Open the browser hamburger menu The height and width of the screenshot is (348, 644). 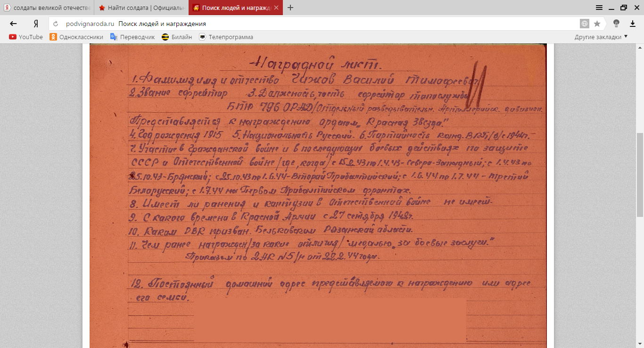coord(599,8)
